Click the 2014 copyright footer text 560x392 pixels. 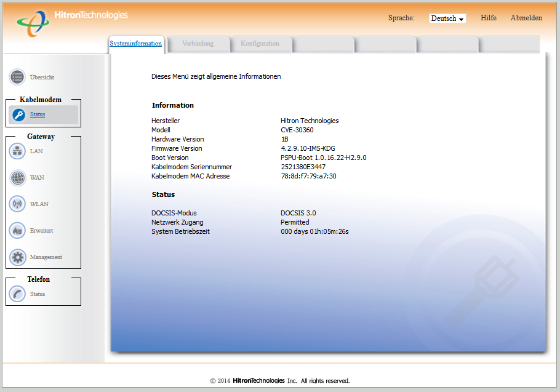click(x=280, y=380)
